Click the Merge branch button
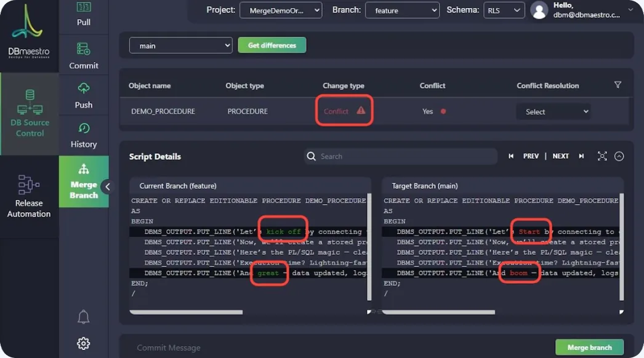The height and width of the screenshot is (358, 644). click(x=589, y=348)
